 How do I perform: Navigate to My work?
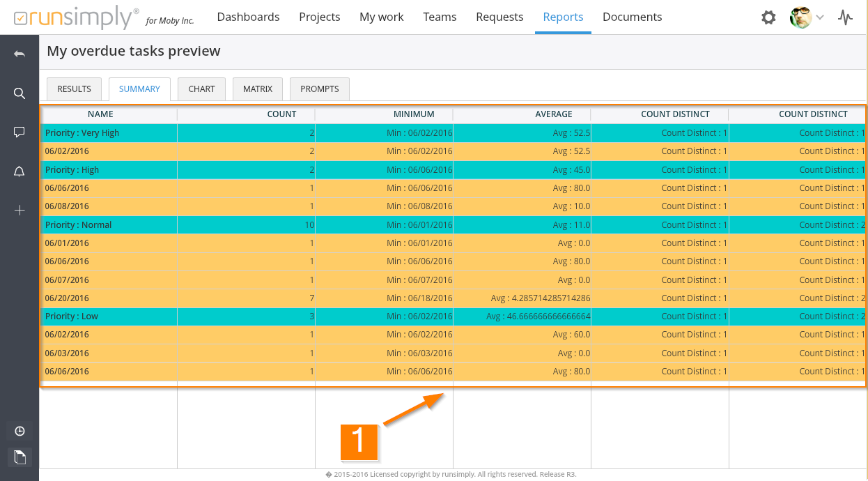381,17
